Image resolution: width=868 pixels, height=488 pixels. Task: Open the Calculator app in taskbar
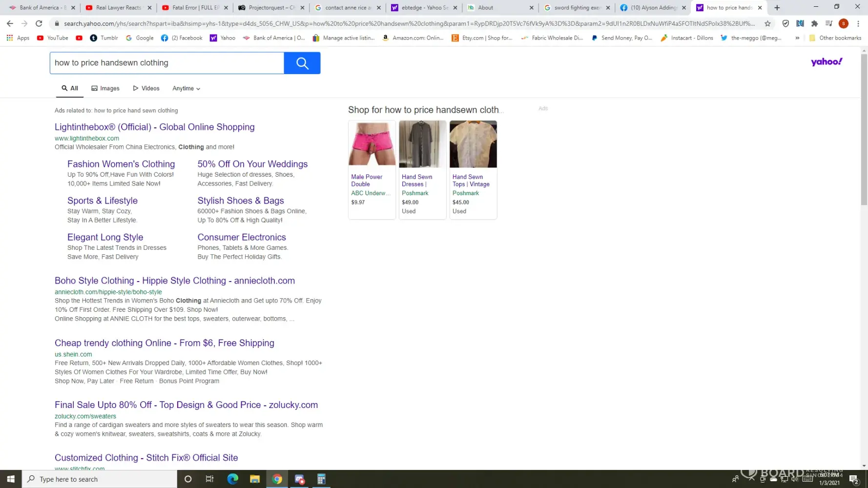tap(321, 479)
